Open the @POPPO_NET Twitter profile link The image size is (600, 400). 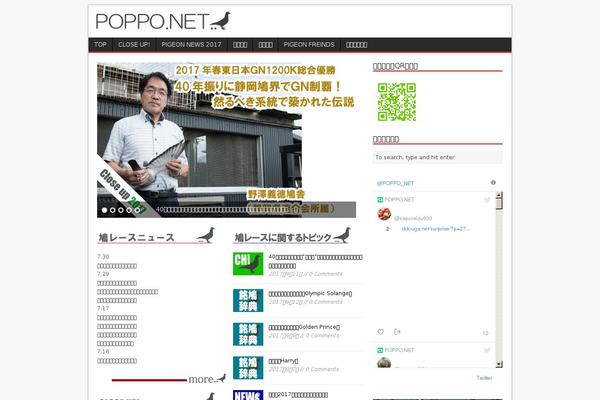pos(396,183)
